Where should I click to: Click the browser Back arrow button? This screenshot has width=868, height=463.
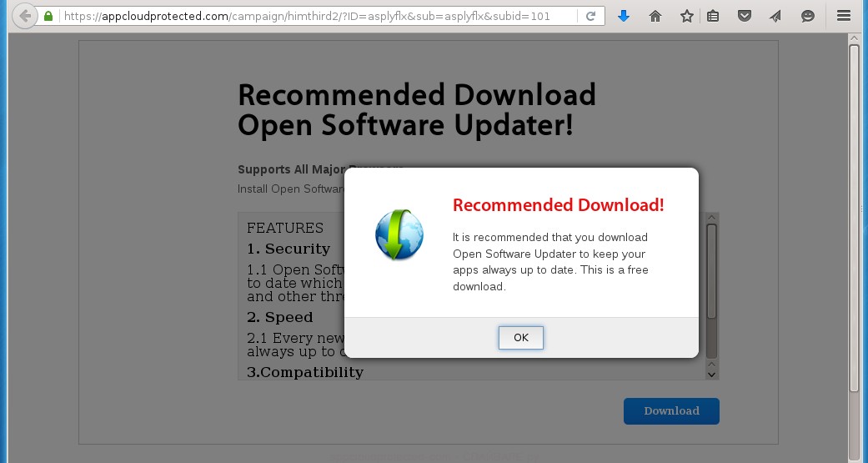24,16
